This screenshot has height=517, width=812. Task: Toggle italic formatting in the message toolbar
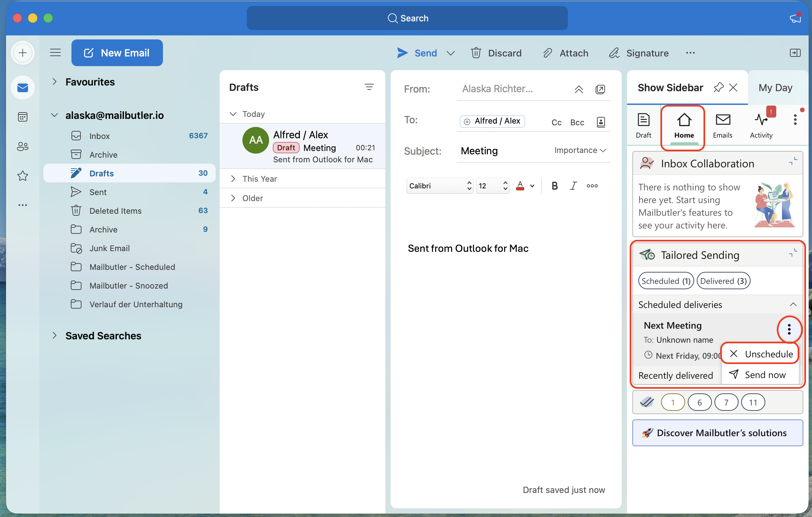(573, 185)
